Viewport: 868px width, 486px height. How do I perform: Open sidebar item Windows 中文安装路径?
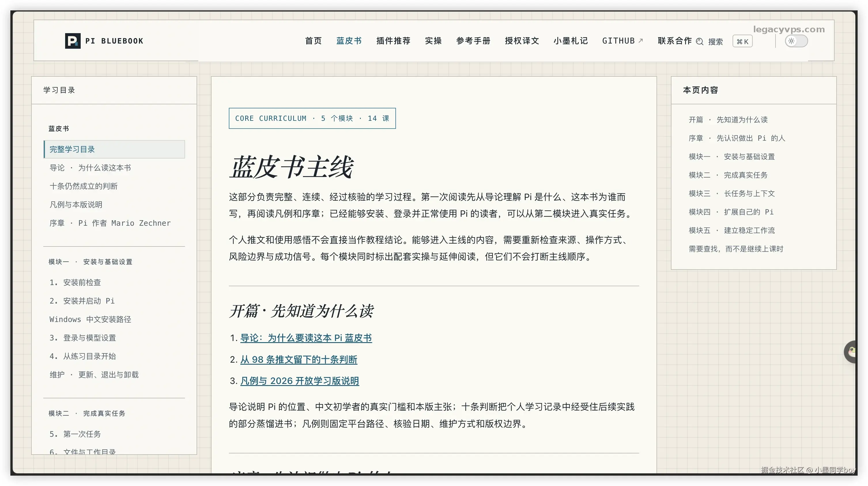click(x=90, y=319)
